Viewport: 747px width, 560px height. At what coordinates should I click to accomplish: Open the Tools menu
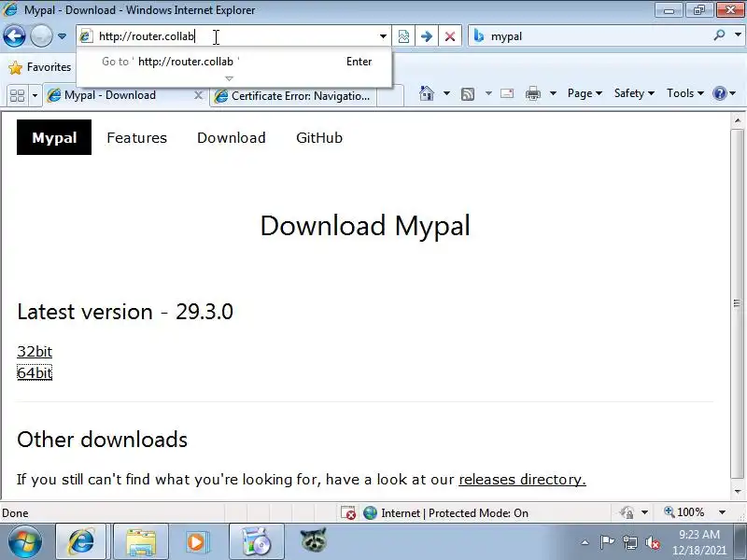coord(685,93)
